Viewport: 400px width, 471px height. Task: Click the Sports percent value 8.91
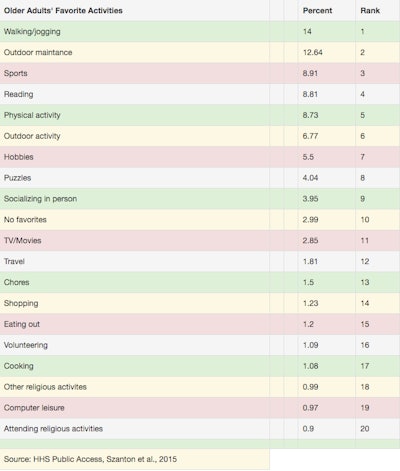click(x=310, y=73)
